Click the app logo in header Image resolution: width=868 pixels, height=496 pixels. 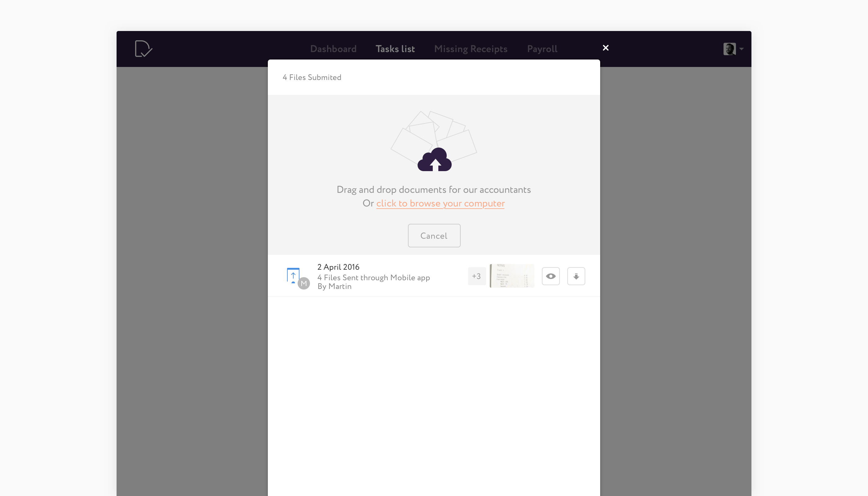(144, 49)
